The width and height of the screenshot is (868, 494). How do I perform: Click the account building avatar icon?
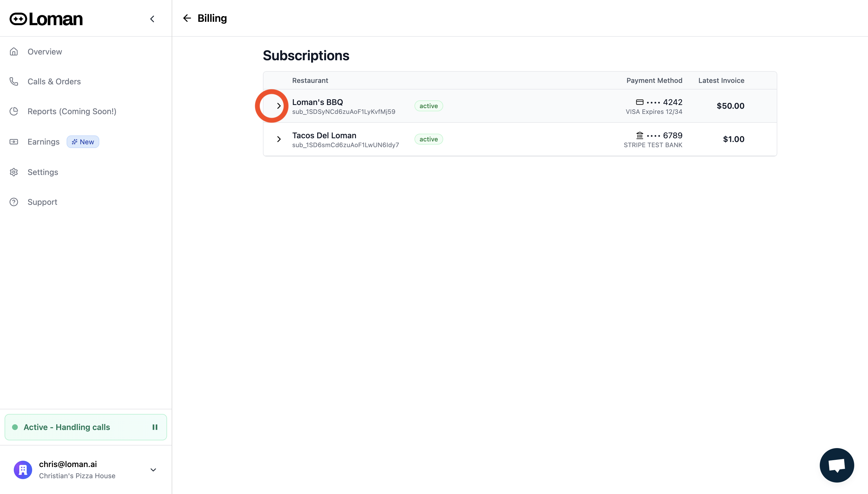point(23,470)
